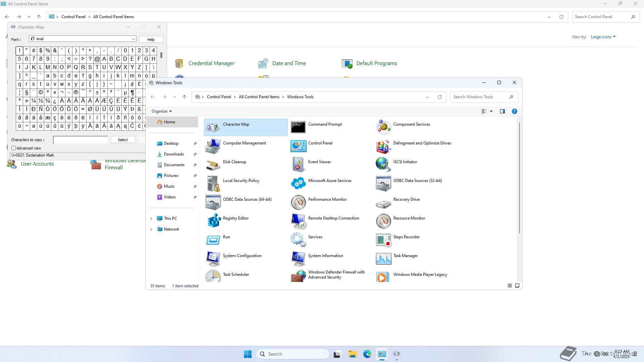This screenshot has width=644, height=362.
Task: Open ODBC Data Sources (32-bit) icon
Action: tap(383, 183)
